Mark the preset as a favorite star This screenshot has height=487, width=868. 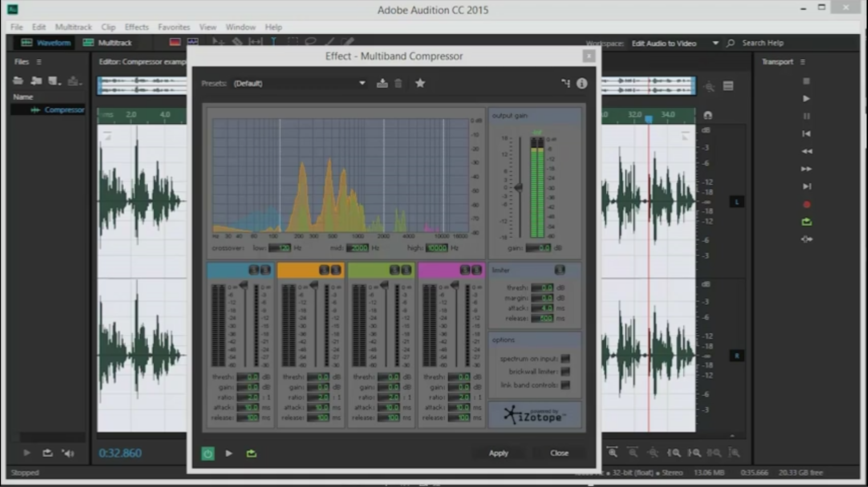click(x=420, y=83)
